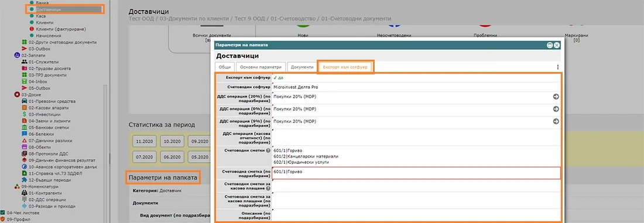This screenshot has width=644, height=223.
Task: Open 11-Справка чл.73 ЗДДФЛ item
Action: [55, 173]
